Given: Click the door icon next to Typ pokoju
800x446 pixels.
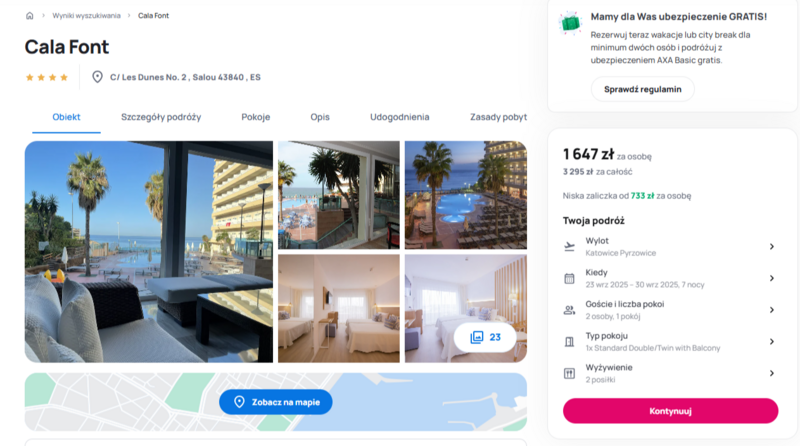Looking at the screenshot, I should click(569, 342).
